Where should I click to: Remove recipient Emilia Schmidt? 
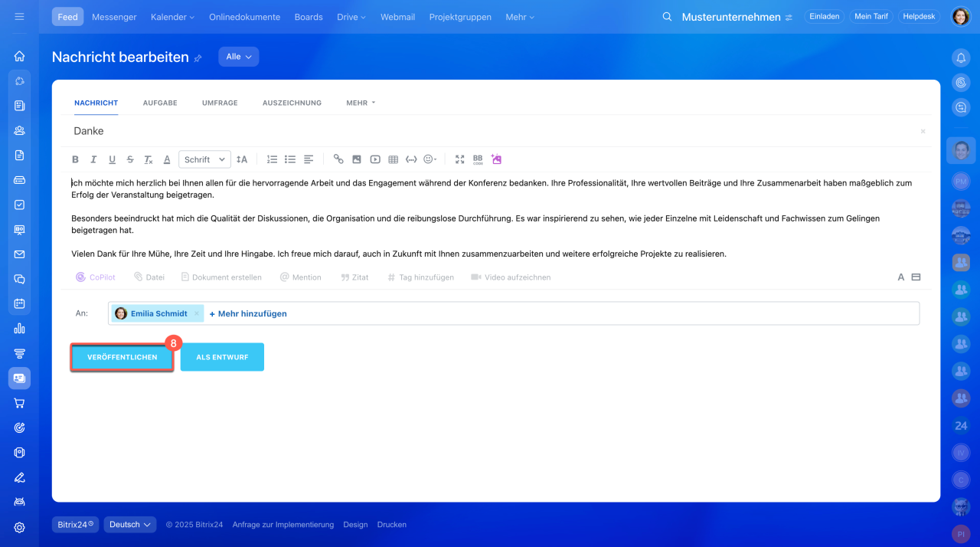197,313
